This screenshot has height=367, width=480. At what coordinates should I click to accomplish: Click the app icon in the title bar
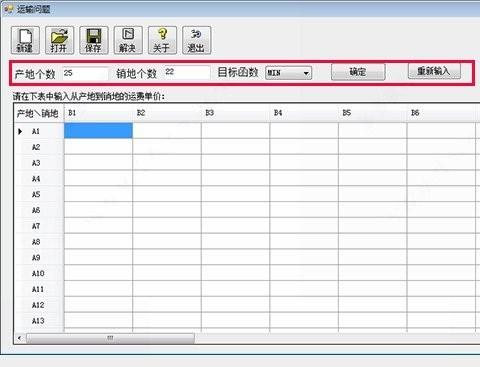pos(8,9)
